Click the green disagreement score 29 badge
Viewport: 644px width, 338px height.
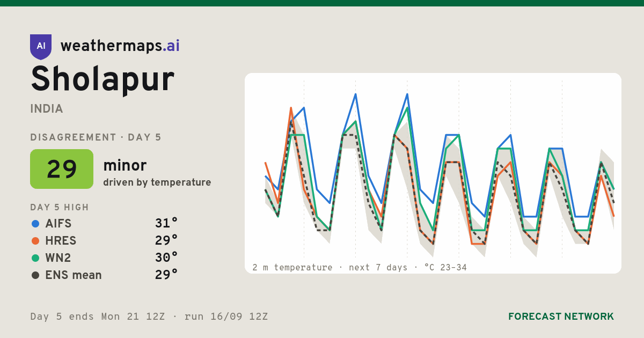coord(62,169)
